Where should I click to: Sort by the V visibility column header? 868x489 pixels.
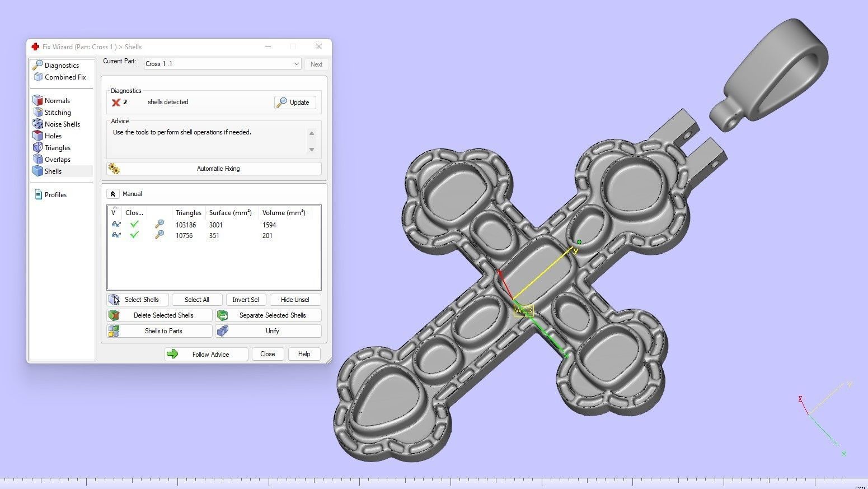(114, 213)
